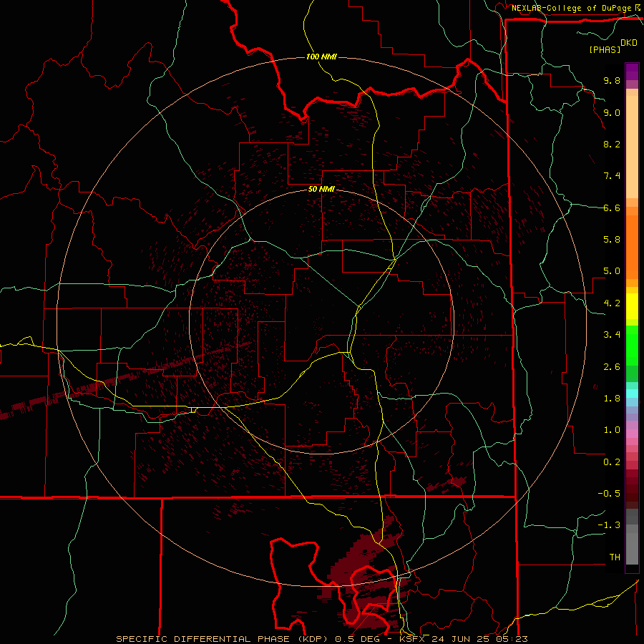Click the 6.6 scale value

[x=612, y=208]
